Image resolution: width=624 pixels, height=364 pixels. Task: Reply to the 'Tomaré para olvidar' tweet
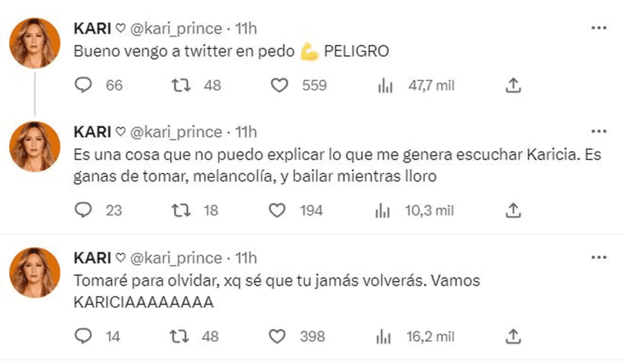[82, 335]
